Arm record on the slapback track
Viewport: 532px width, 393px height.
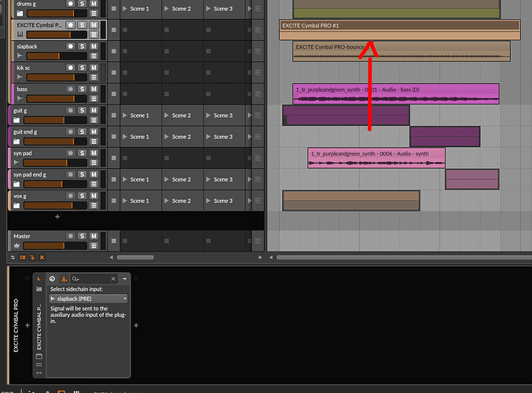pyautogui.click(x=70, y=46)
